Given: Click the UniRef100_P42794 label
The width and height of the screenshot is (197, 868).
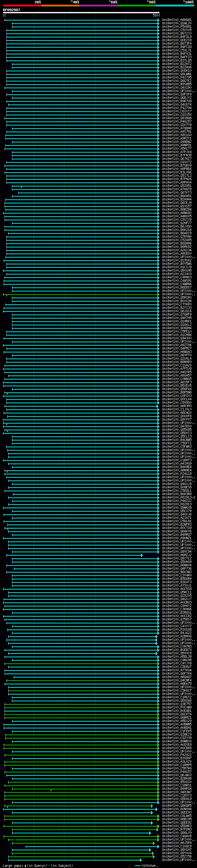Looking at the screenshot, I should pyautogui.click(x=176, y=108).
